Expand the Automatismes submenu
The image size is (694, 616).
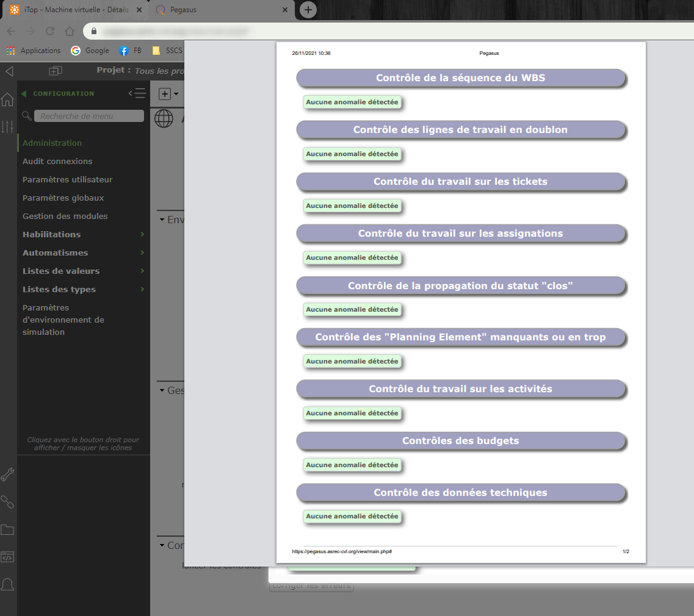pyautogui.click(x=142, y=252)
